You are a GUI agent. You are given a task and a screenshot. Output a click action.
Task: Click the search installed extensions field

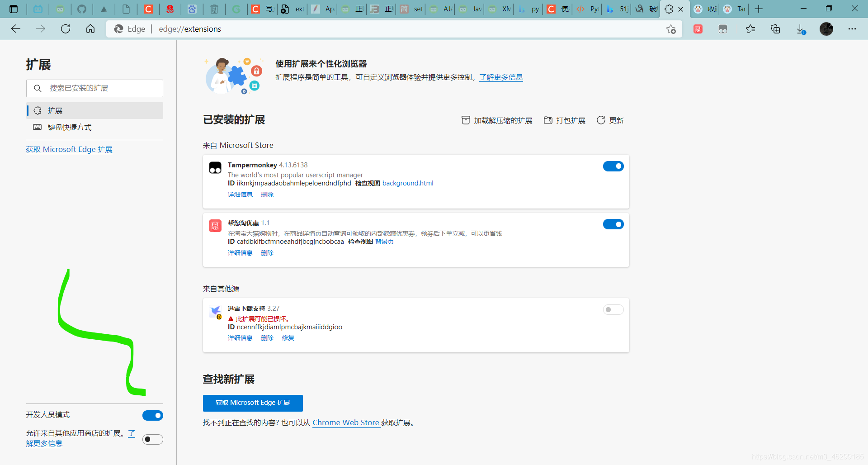click(94, 88)
